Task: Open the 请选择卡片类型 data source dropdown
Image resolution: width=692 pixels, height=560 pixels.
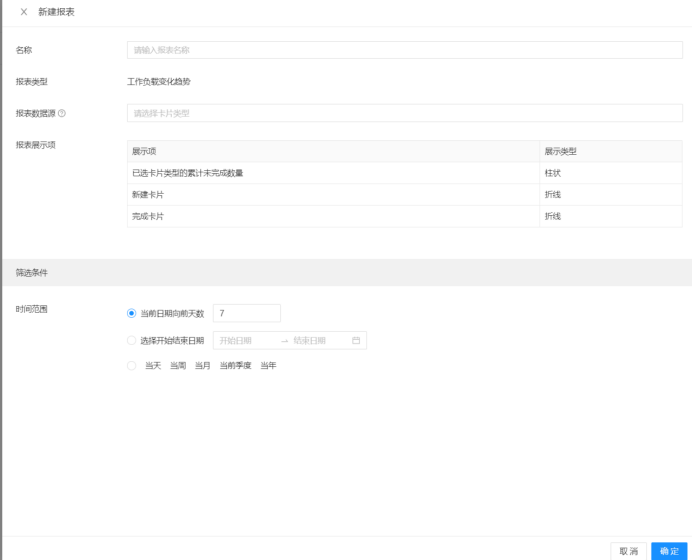Action: click(405, 113)
